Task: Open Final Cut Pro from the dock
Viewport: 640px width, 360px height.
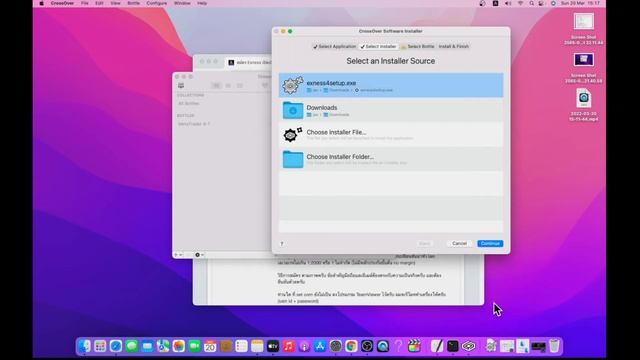Action: coord(414,346)
